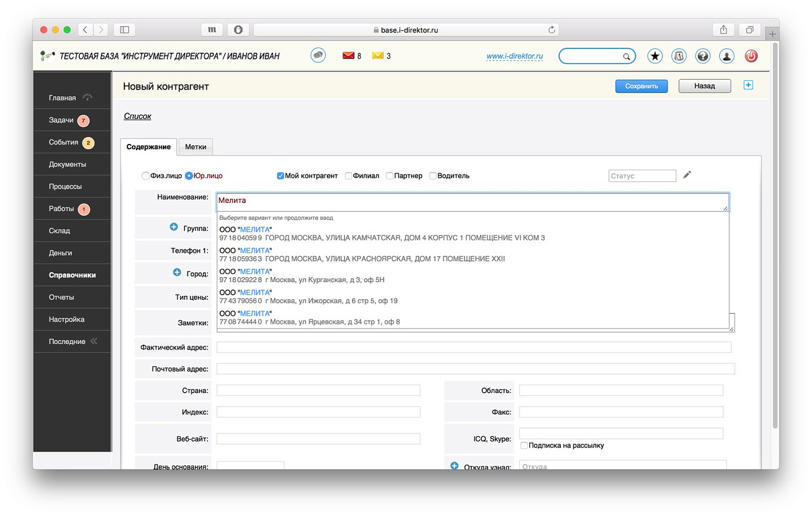Open the help question mark icon

coord(702,56)
